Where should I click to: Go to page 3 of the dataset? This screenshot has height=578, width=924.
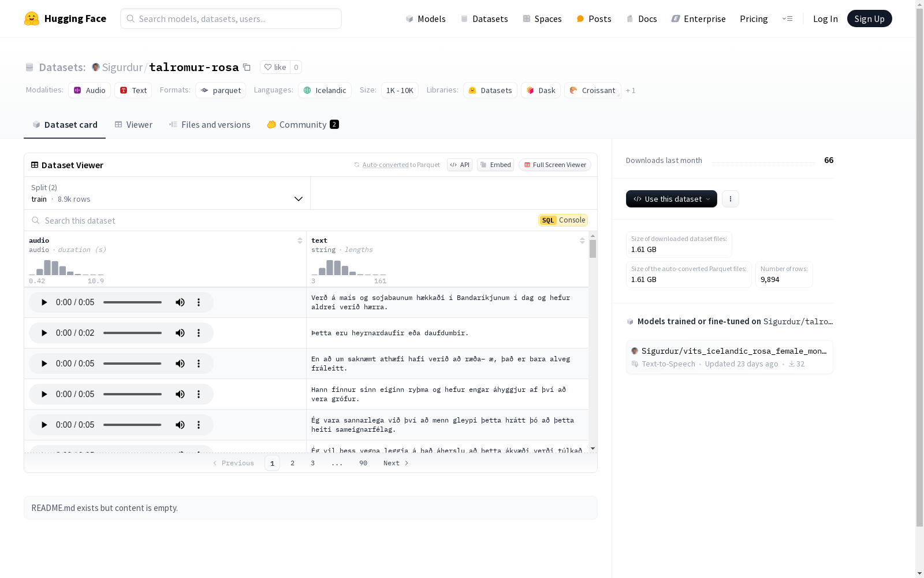tap(313, 463)
